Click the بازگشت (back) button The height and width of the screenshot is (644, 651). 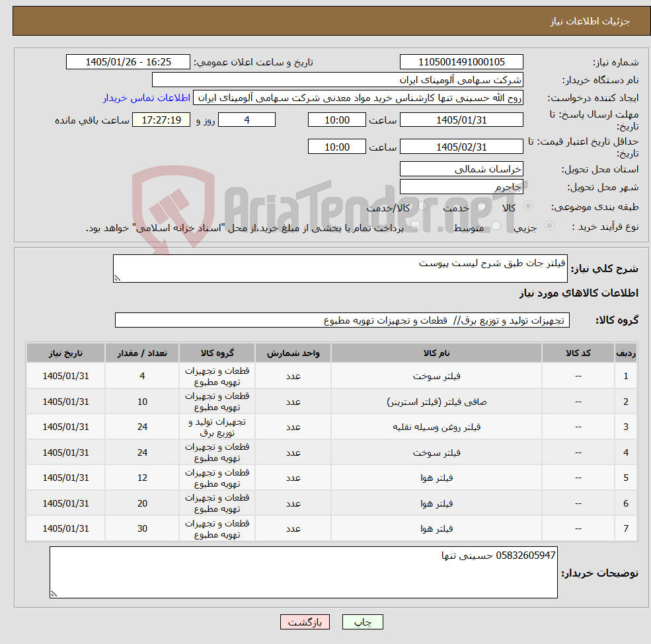tap(305, 622)
